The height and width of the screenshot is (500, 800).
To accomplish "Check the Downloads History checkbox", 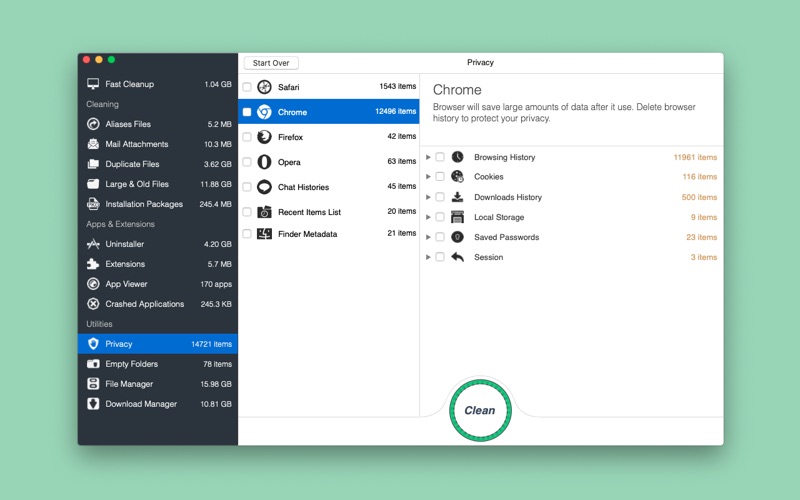I will (x=440, y=197).
